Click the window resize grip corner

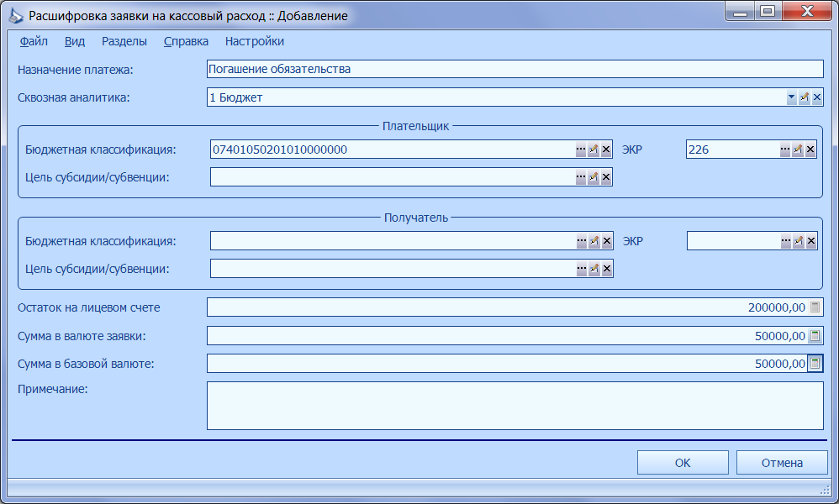click(x=825, y=490)
